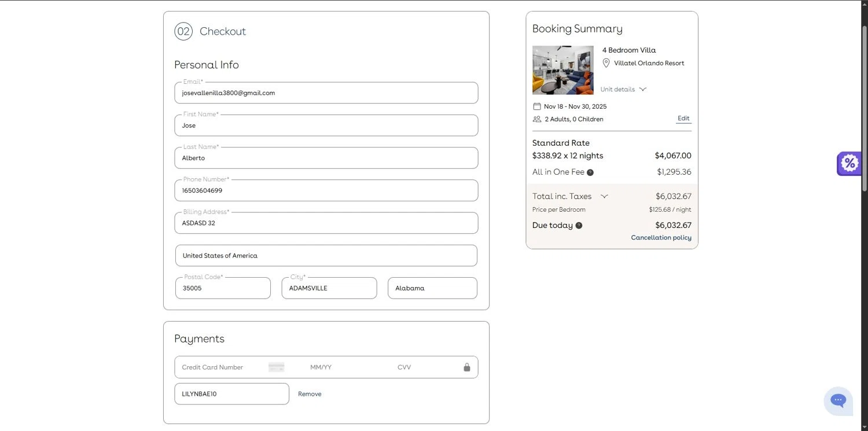Click the lock icon in the card field

[466, 367]
